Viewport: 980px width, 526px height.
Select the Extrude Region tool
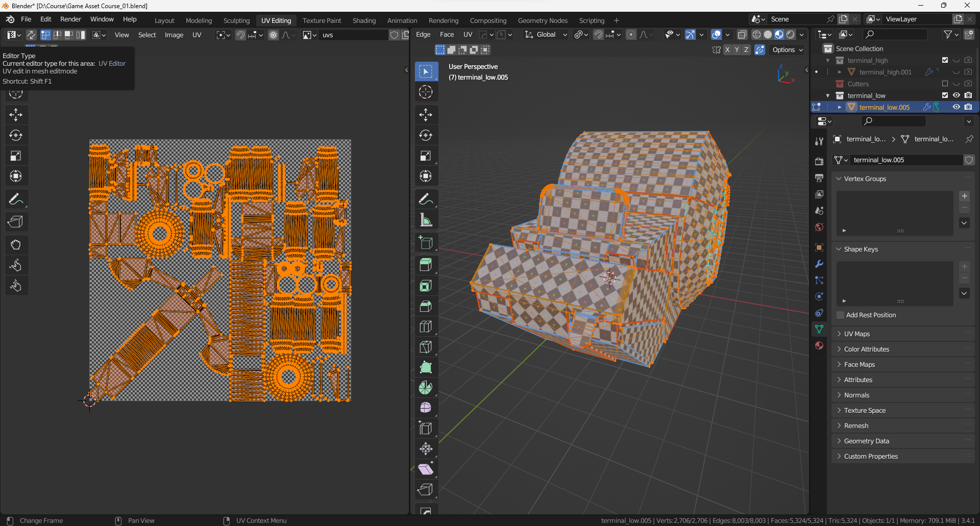pyautogui.click(x=426, y=264)
